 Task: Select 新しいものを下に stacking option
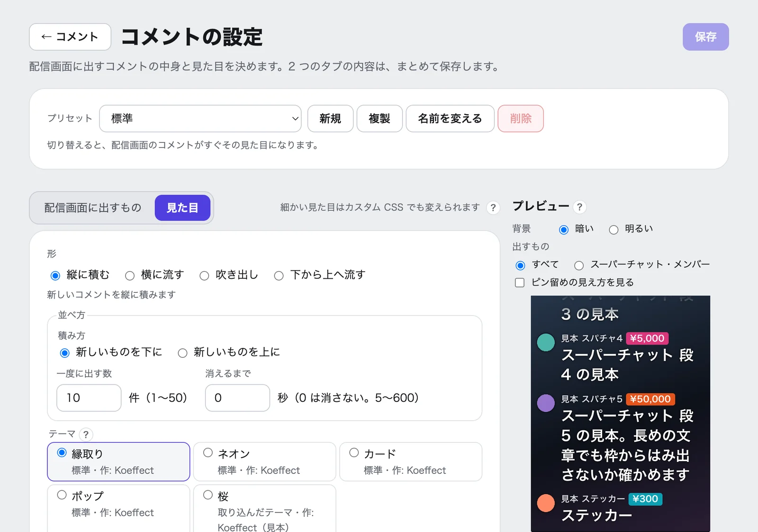tap(111, 352)
